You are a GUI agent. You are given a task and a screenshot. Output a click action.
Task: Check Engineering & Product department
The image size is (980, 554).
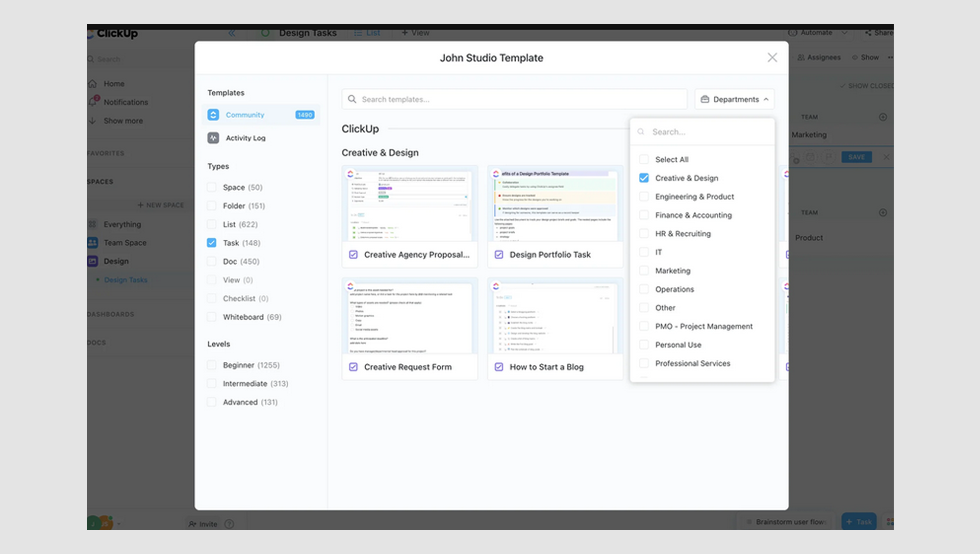click(644, 197)
